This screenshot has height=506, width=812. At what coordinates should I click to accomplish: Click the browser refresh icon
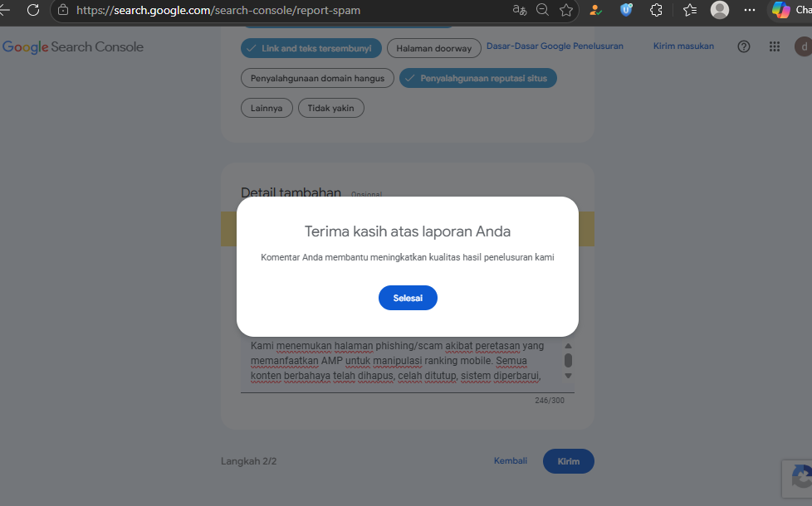point(33,10)
